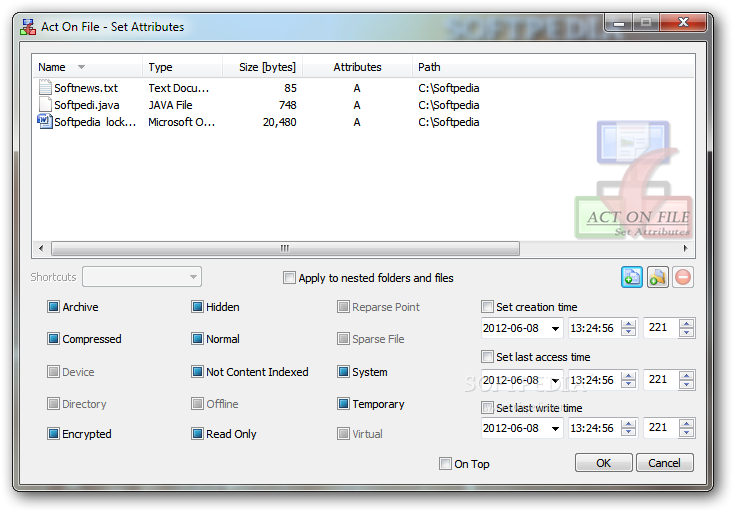Open last access date picker dropdown
This screenshot has width=734, height=512.
555,380
